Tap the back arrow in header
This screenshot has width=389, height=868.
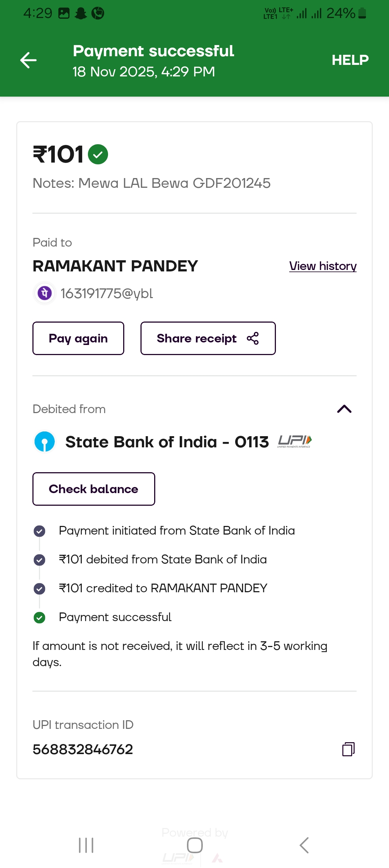(x=28, y=60)
